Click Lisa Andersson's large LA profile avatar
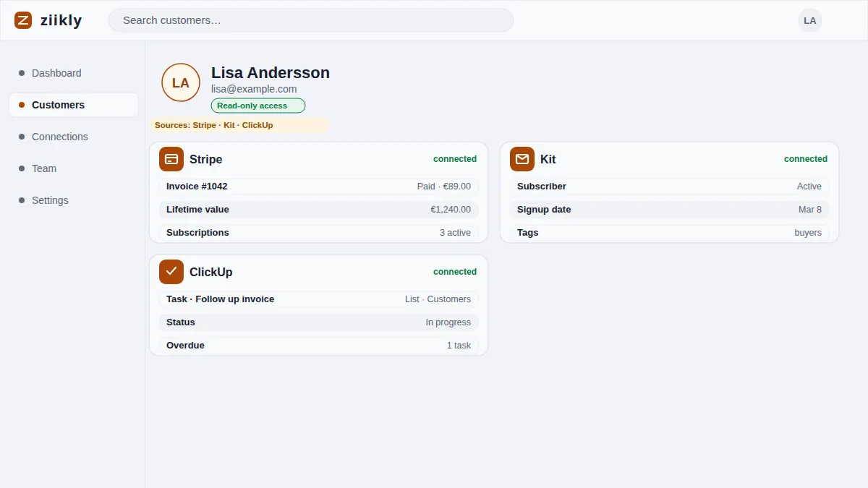 coord(181,82)
